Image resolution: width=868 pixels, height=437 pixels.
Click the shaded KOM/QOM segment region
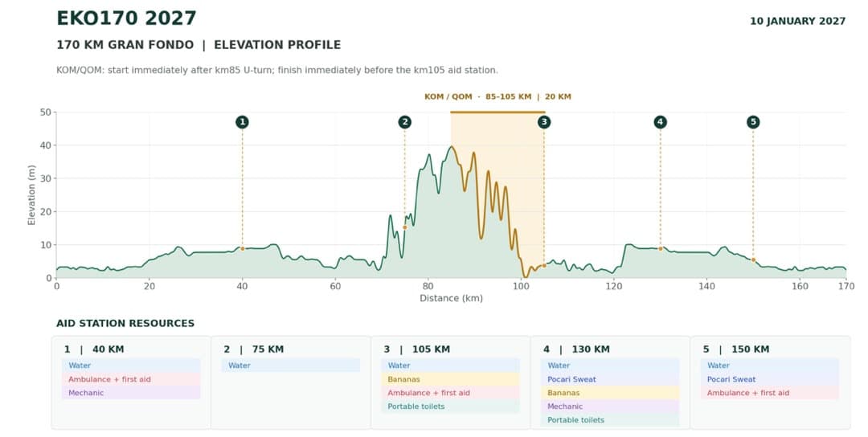[x=497, y=194]
